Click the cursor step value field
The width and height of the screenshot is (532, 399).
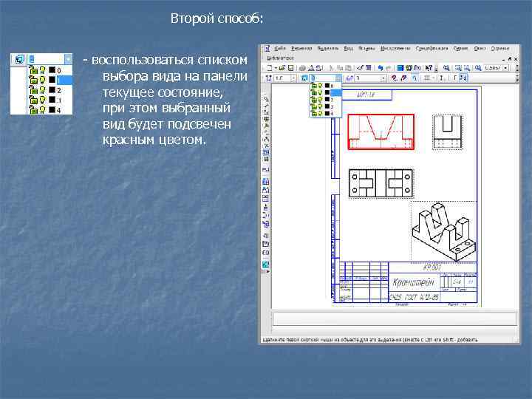click(x=282, y=78)
